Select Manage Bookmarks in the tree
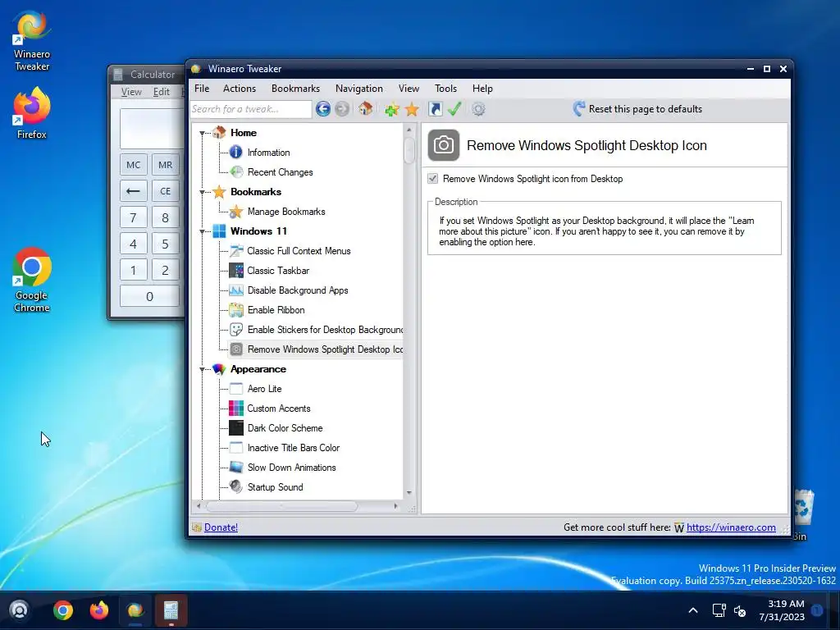The height and width of the screenshot is (630, 840). [x=286, y=212]
